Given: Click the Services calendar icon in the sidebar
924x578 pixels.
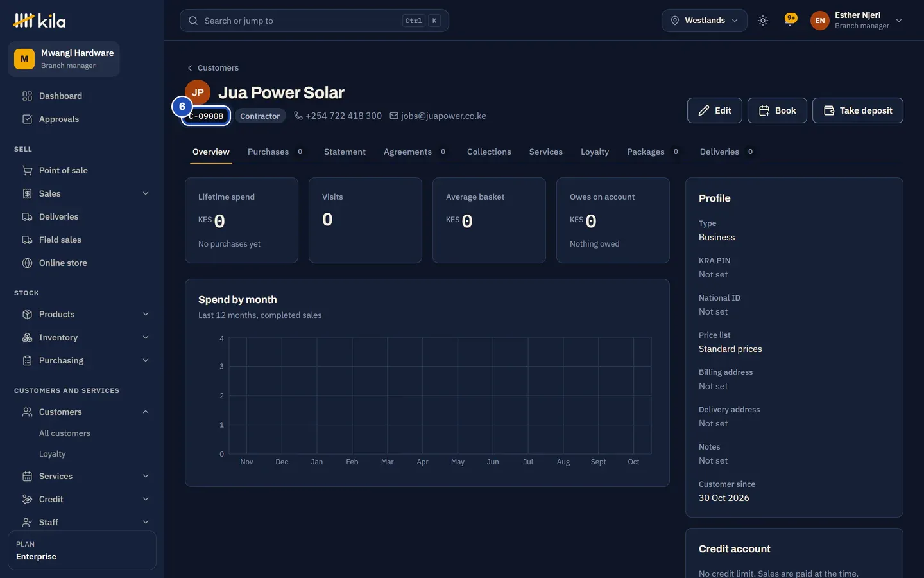Looking at the screenshot, I should (27, 476).
